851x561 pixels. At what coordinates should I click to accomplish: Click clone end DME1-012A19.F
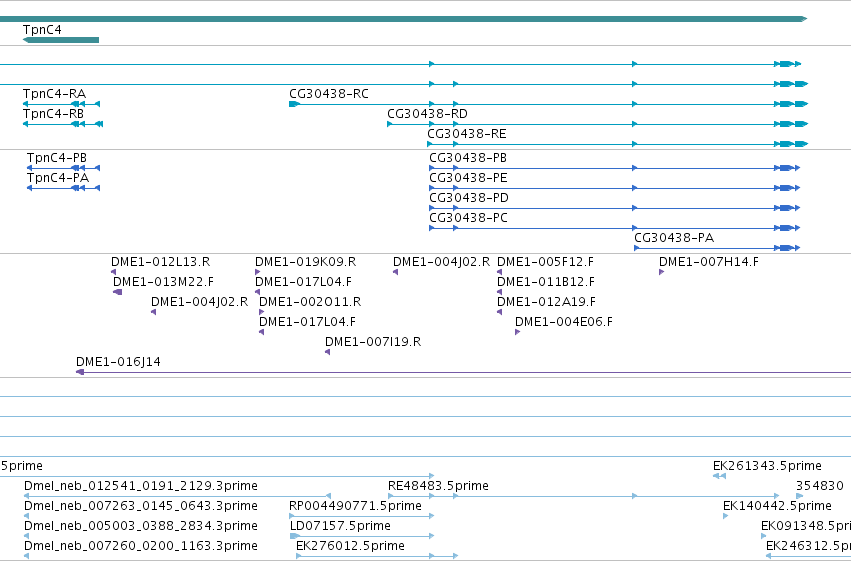pyautogui.click(x=547, y=302)
